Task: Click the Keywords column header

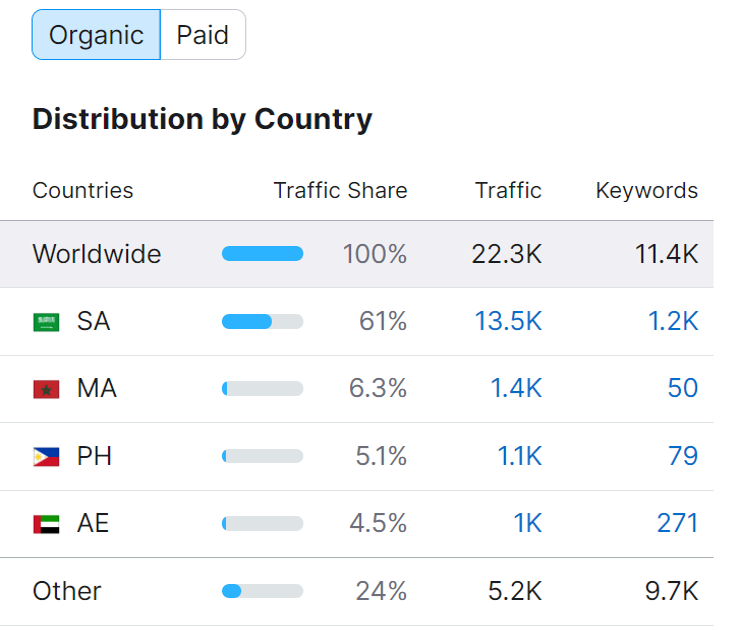Action: (x=646, y=190)
